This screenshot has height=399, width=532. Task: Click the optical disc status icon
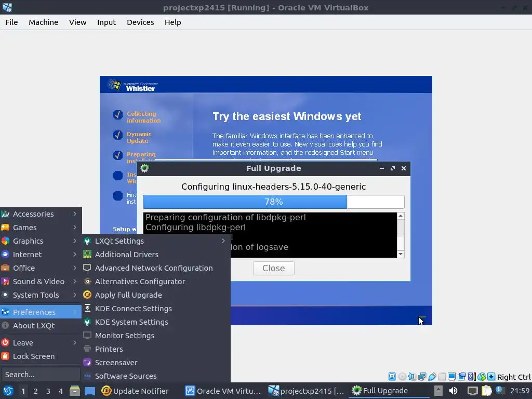[403, 376]
